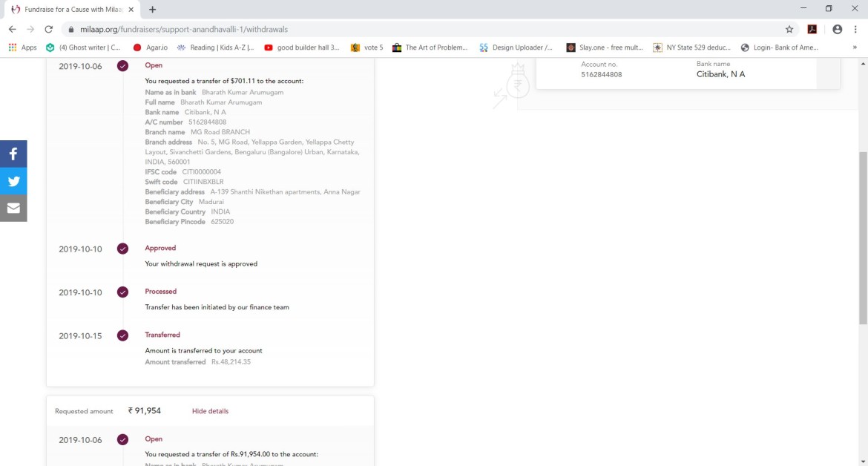Viewport: 868px width, 466px height.
Task: Open Adobe Acrobat extension
Action: click(x=812, y=30)
